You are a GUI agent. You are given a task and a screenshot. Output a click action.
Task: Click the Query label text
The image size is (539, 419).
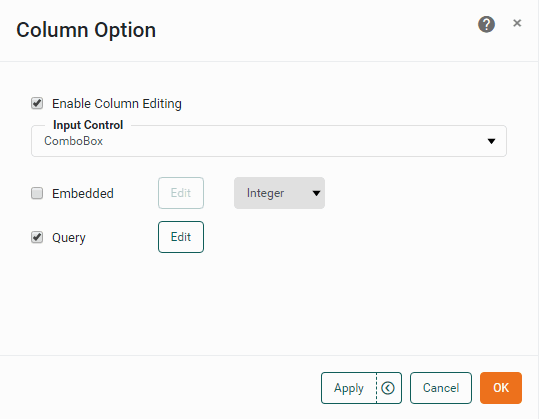(69, 238)
